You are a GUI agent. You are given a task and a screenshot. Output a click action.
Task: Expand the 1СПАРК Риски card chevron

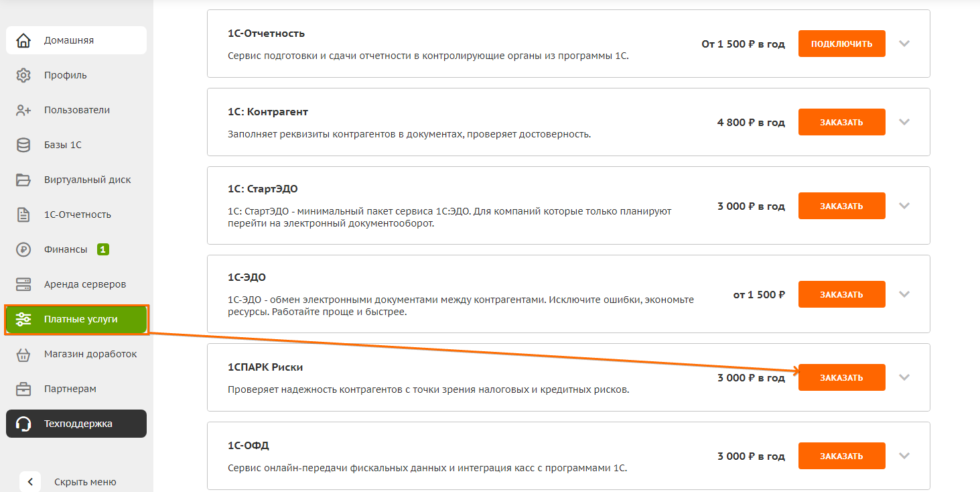(x=904, y=377)
